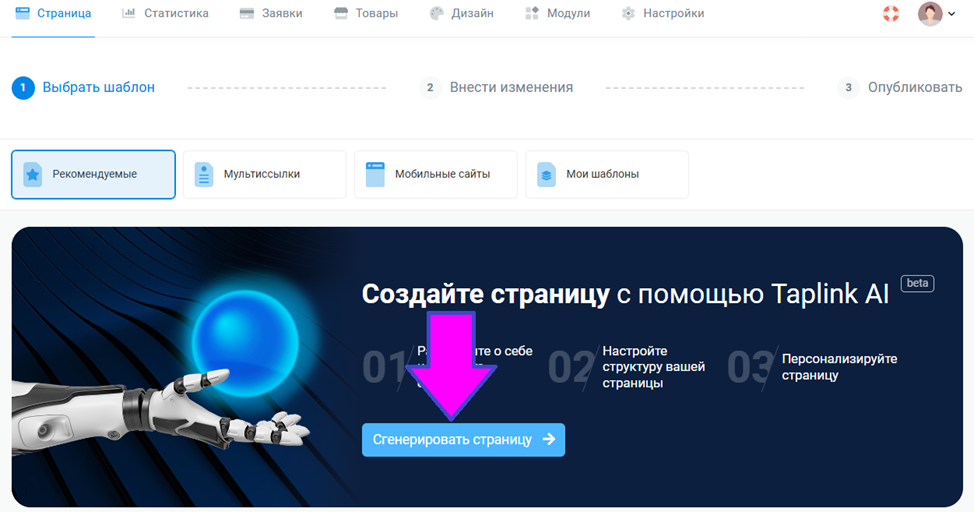Select step 1 Выбрать шаблон
Viewport: 974px width, 512px height.
click(83, 88)
